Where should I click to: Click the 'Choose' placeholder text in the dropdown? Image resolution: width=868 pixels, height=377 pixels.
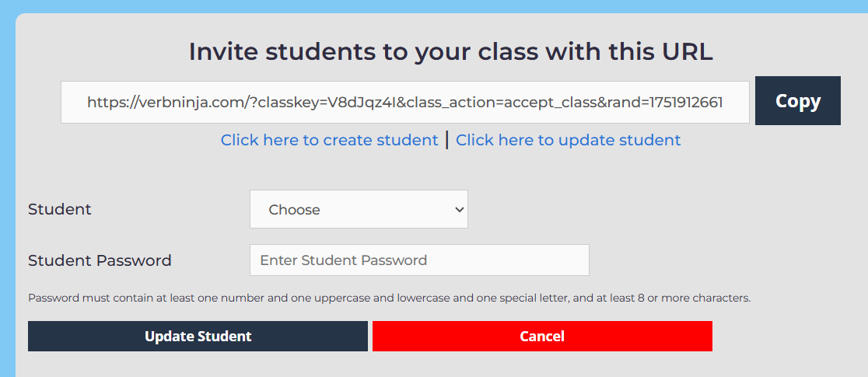tap(294, 209)
